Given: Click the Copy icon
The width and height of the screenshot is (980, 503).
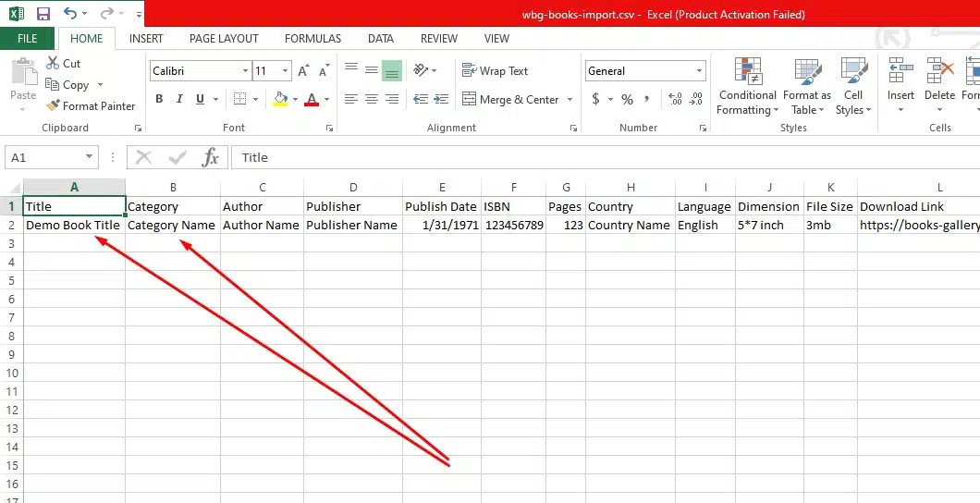Looking at the screenshot, I should point(52,84).
